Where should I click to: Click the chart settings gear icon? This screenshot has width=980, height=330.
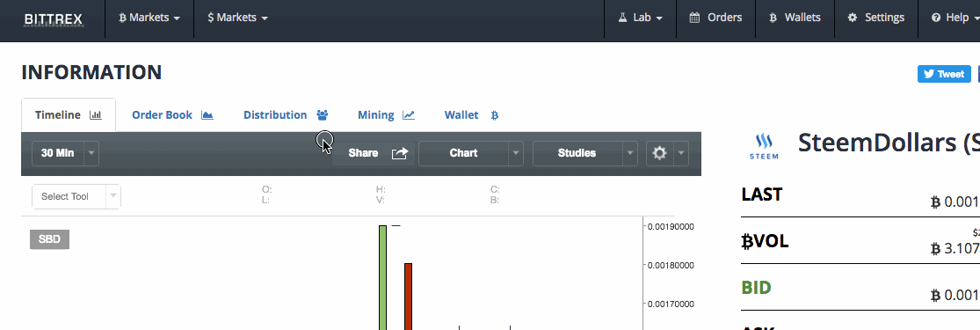click(659, 153)
